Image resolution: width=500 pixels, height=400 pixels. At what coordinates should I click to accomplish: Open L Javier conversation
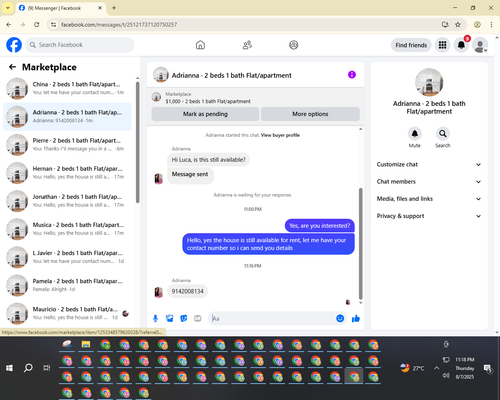pyautogui.click(x=67, y=257)
